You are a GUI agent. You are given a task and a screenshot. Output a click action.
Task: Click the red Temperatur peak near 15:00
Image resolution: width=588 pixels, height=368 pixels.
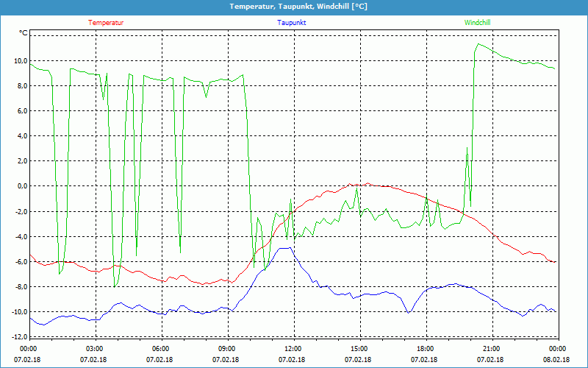367,184
